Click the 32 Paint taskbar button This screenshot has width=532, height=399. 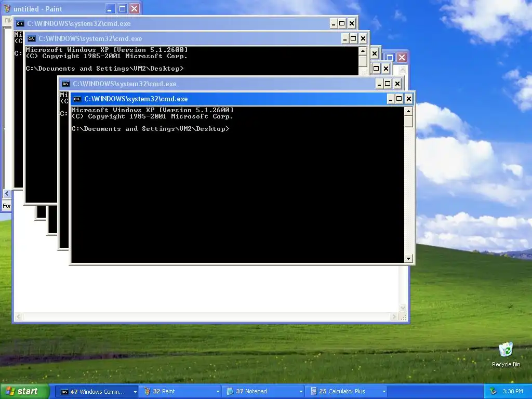(x=180, y=392)
